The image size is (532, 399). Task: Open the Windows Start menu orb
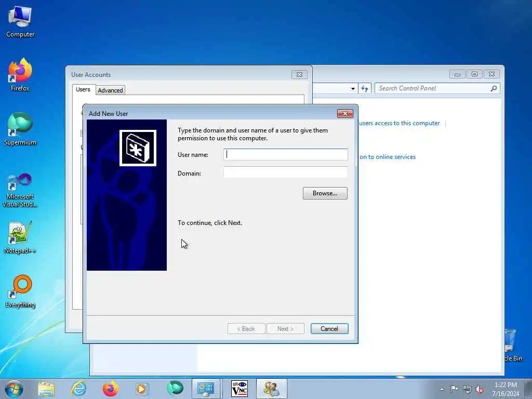coord(14,389)
